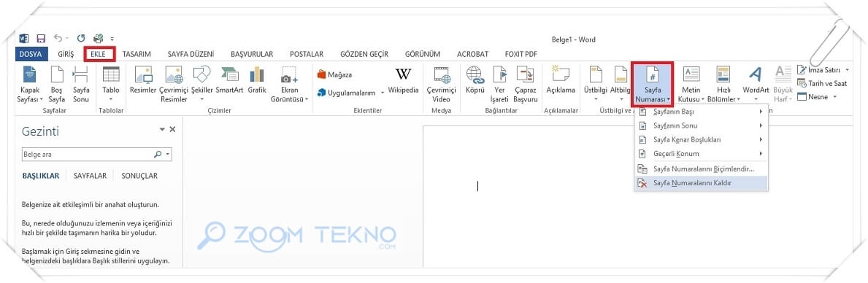Undo the last action in quick access toolbar
The width and height of the screenshot is (868, 283).
click(x=58, y=38)
